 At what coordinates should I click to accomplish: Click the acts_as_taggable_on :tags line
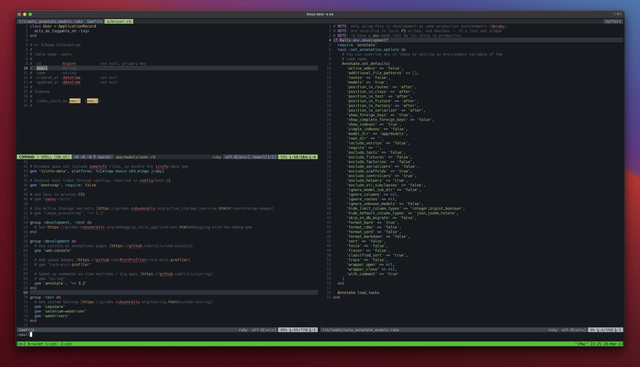[x=62, y=31]
